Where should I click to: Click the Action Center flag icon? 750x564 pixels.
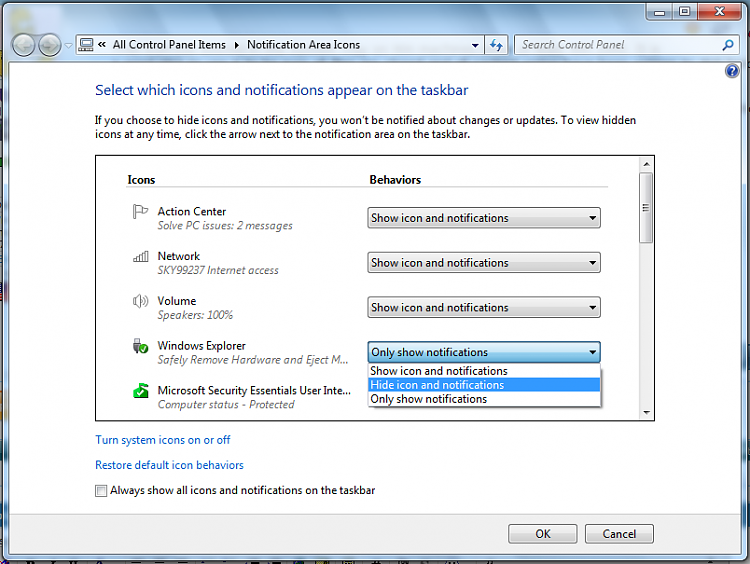tap(140, 211)
